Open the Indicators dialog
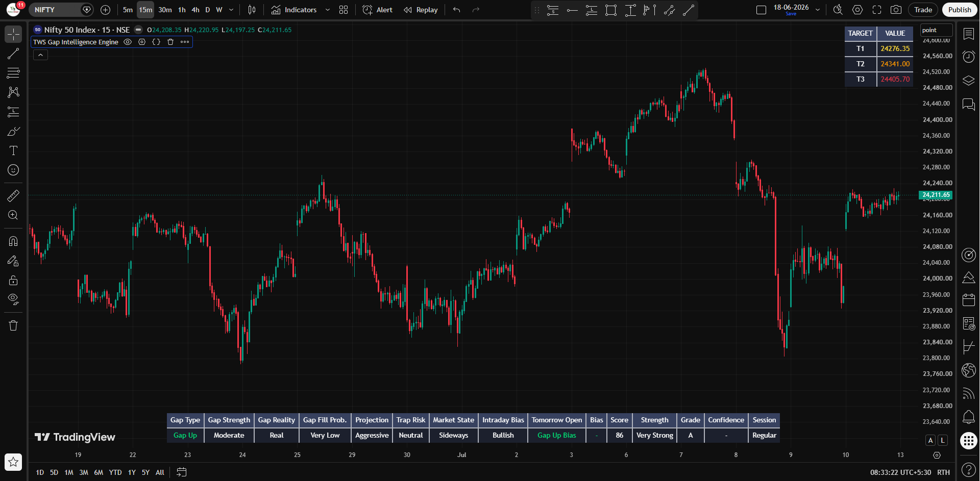The image size is (980, 481). (294, 10)
